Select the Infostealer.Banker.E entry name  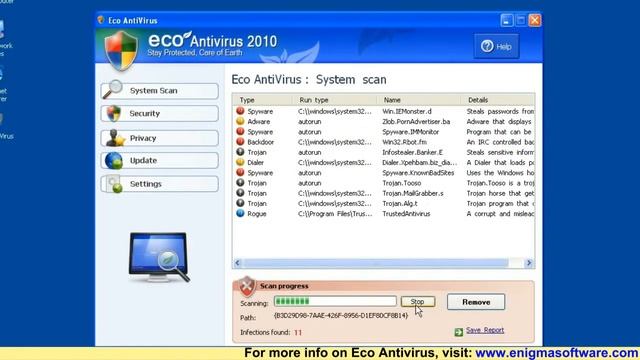point(412,152)
